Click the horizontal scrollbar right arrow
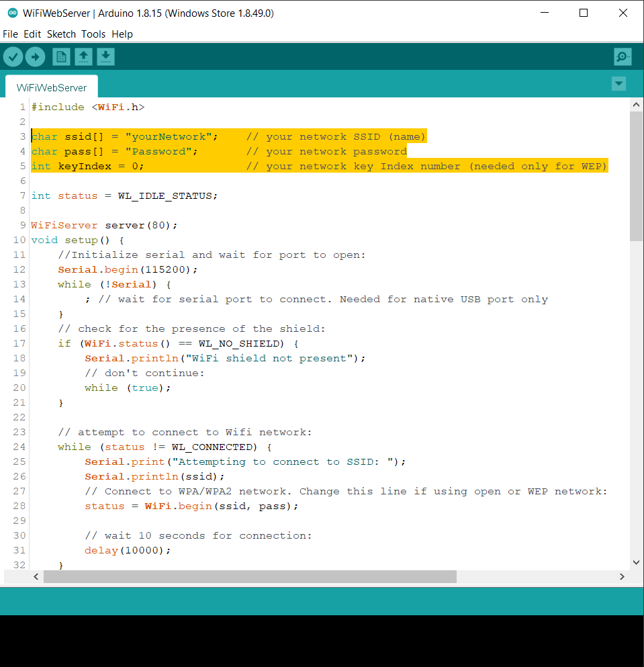 click(622, 577)
